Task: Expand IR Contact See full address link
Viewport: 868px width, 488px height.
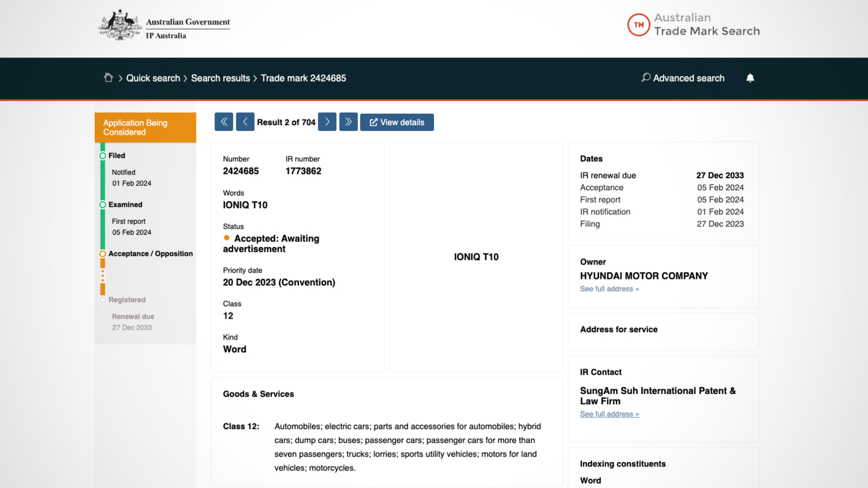Action: 609,414
